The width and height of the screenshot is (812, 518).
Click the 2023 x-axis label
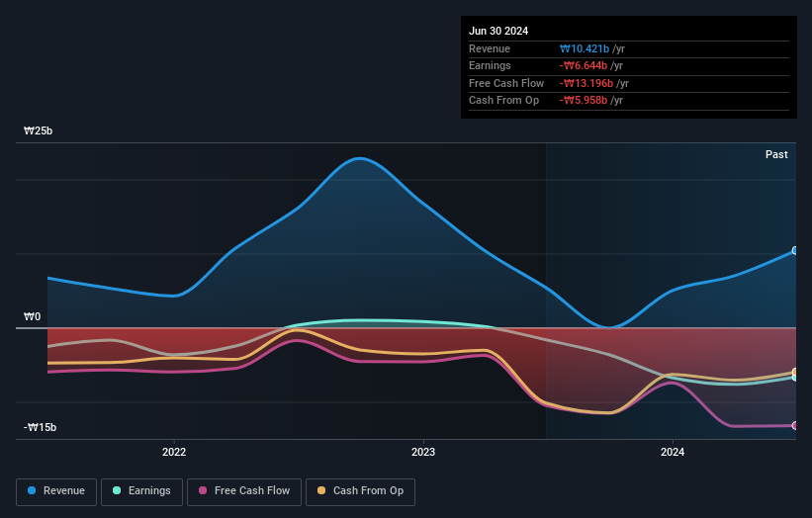tap(423, 452)
